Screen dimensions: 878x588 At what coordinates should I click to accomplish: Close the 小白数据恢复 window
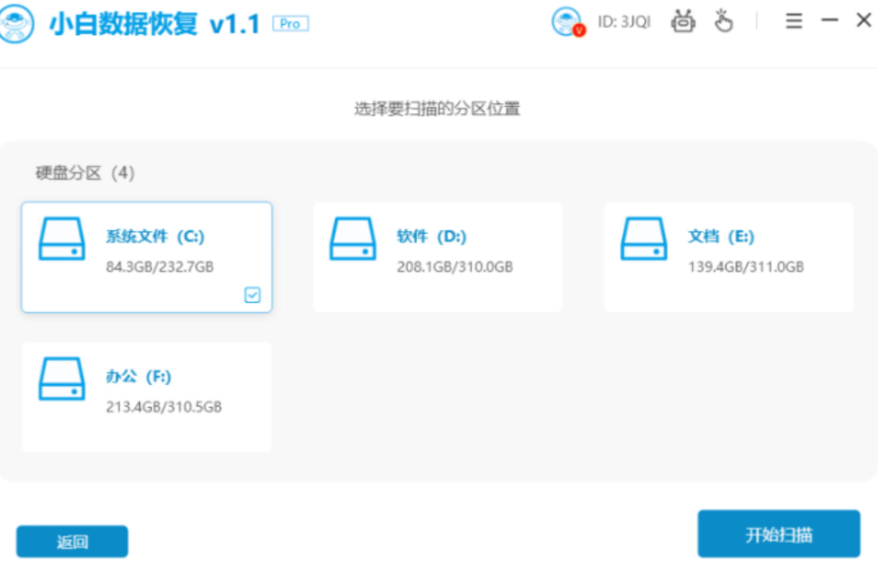pyautogui.click(x=863, y=21)
